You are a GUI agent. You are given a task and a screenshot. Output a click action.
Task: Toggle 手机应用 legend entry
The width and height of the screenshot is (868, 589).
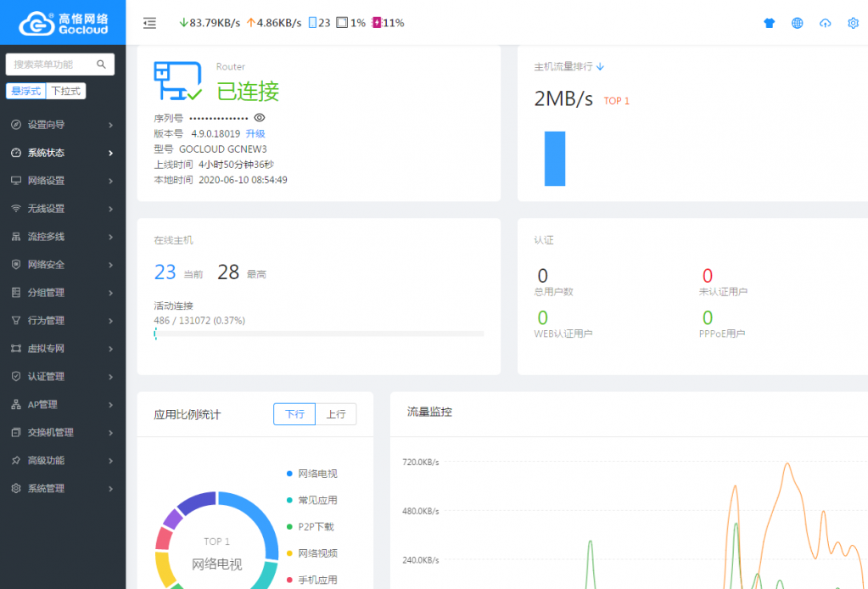pyautogui.click(x=311, y=581)
